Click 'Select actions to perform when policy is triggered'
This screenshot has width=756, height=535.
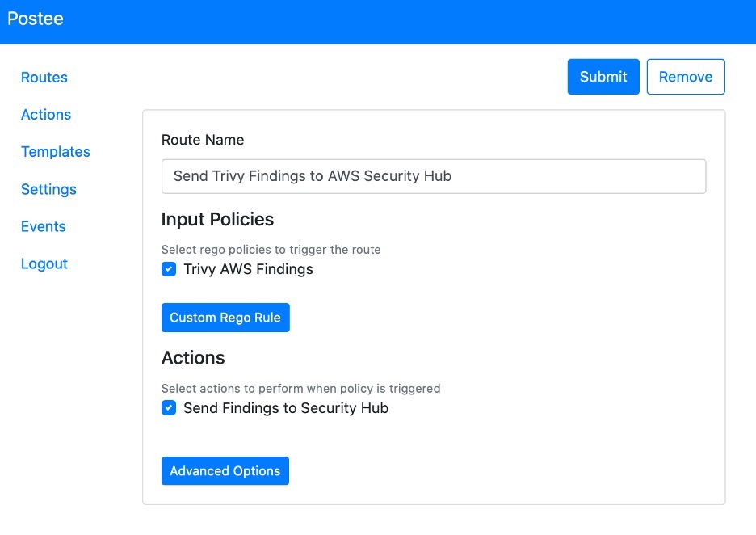pos(300,389)
